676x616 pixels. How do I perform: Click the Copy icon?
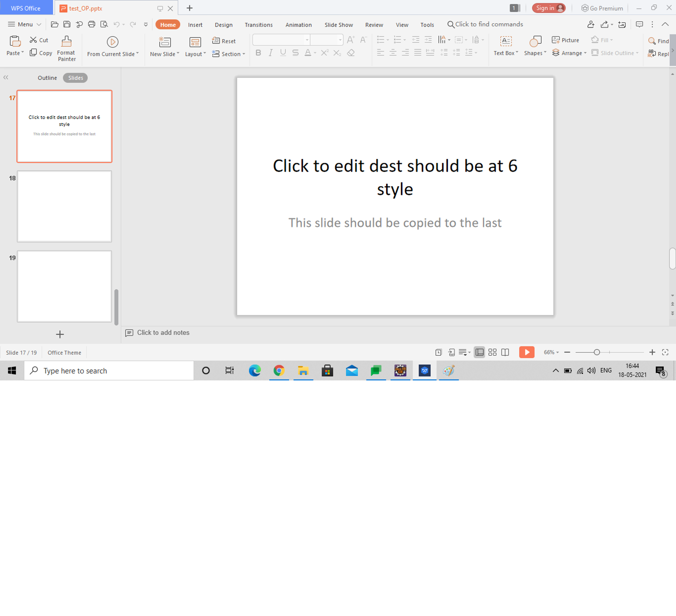coord(33,53)
